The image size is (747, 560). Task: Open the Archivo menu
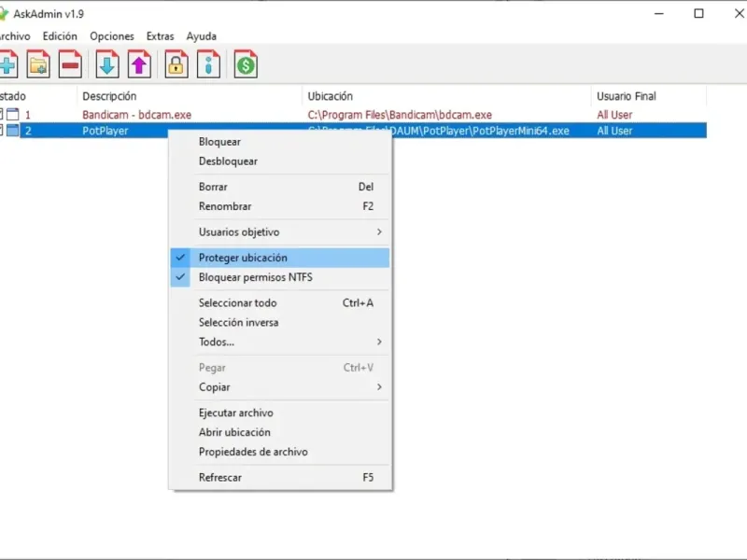click(x=15, y=36)
